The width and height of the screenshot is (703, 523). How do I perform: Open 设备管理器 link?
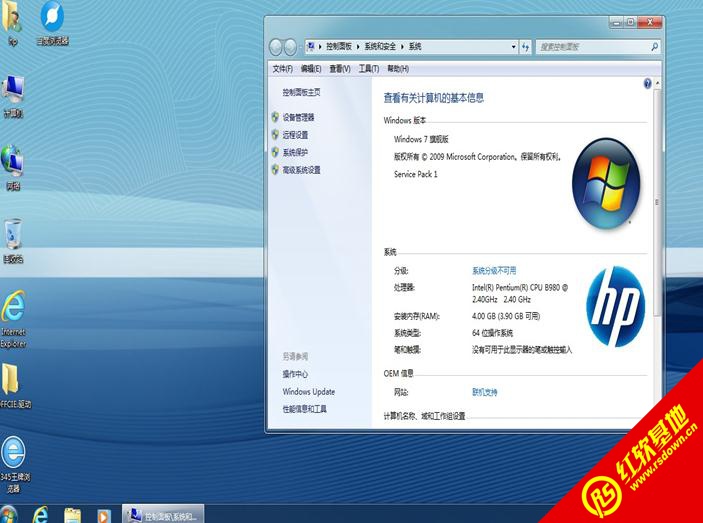(298, 117)
